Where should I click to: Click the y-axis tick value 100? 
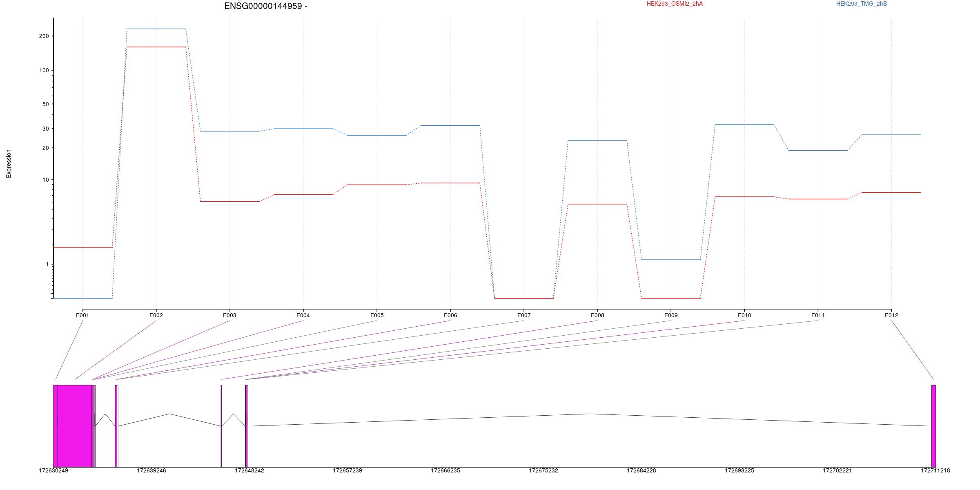tap(44, 70)
